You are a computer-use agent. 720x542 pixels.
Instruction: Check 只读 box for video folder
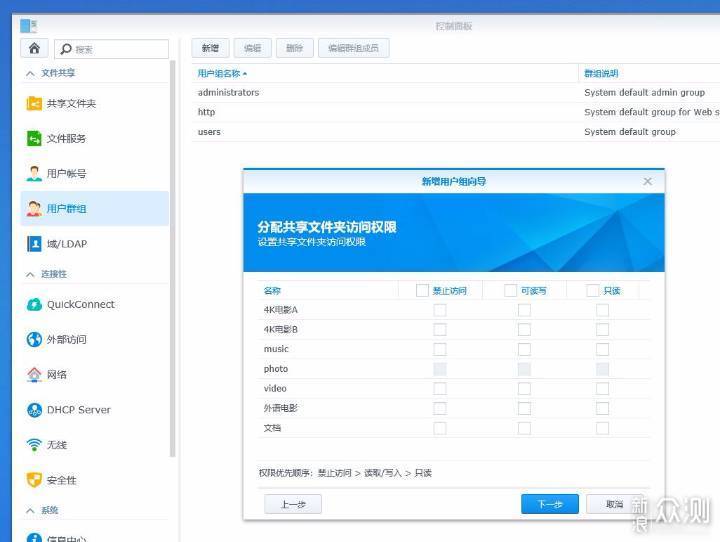(602, 388)
